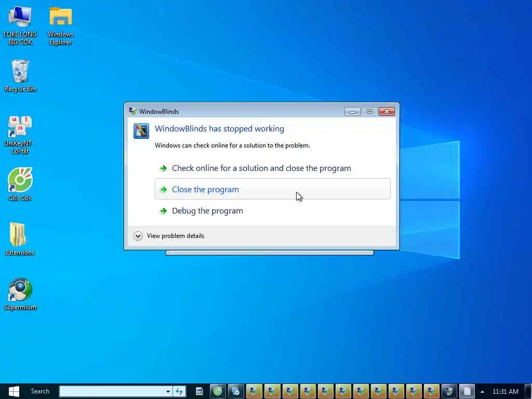Viewport: 532px width, 399px height.
Task: Open the taskbar search box dropdown arrow
Action: coord(168,392)
